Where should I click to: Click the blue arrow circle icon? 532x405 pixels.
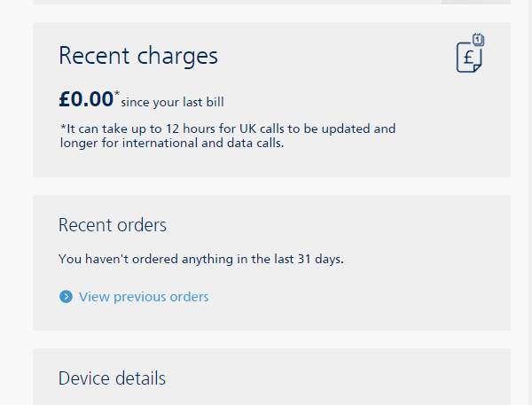pyautogui.click(x=66, y=297)
